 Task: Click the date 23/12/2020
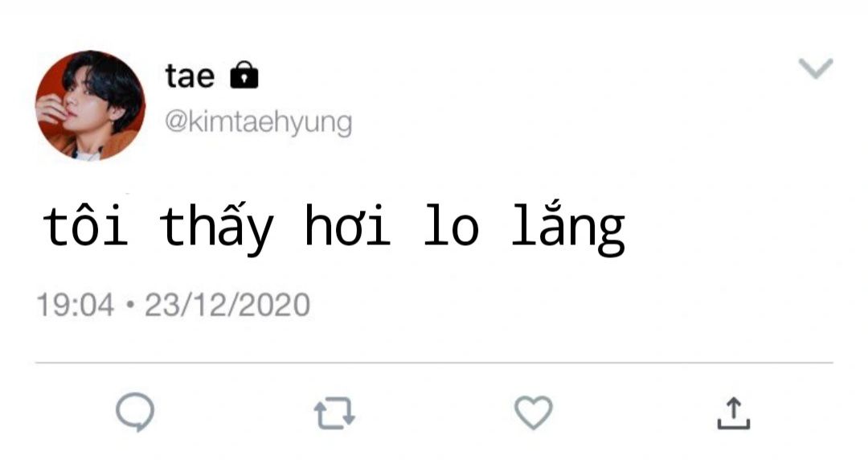pyautogui.click(x=227, y=305)
